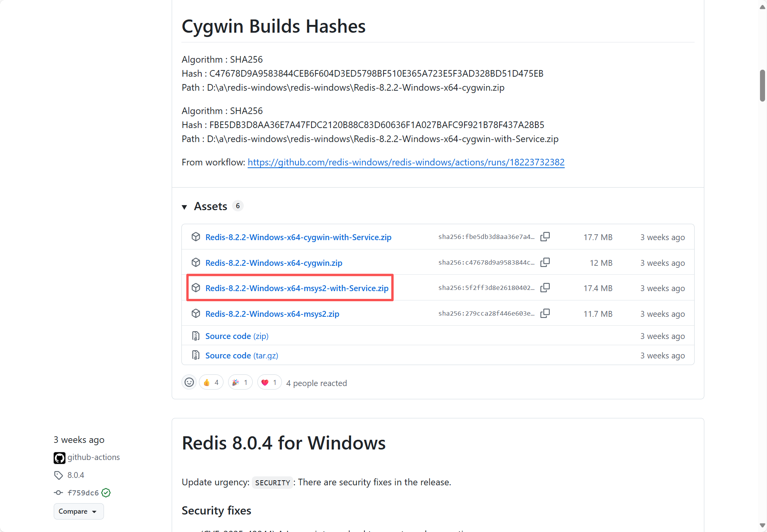Screen dimensions: 767x532
Task: Download Redis-8.2.2-Windows-x64-msys2-with-Service.zip
Action: pos(297,288)
